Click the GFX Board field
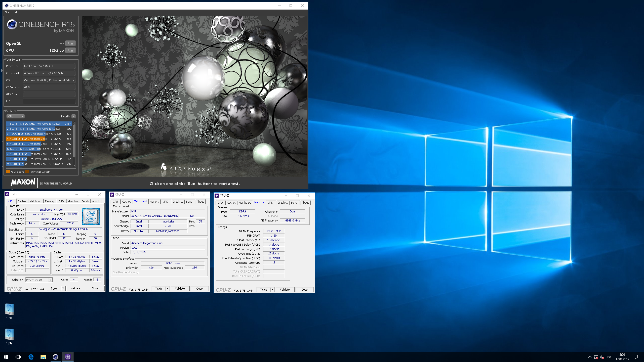Screen dimensions: 644x362 [x=49, y=94]
